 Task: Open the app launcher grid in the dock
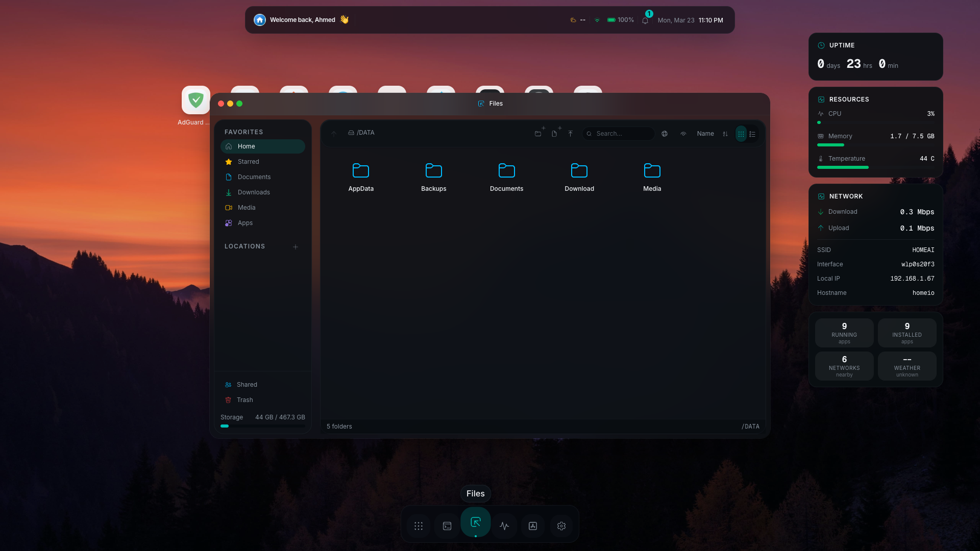click(x=419, y=525)
